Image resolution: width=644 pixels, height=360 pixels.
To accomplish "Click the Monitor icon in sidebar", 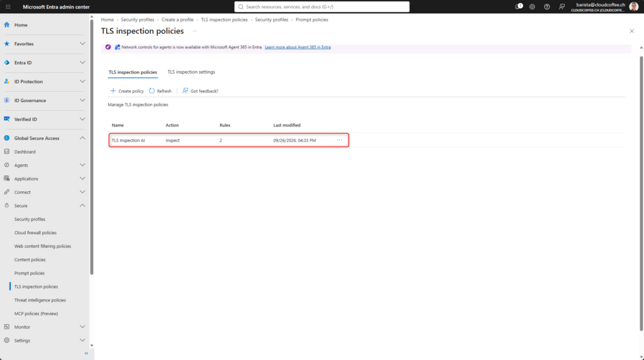I will point(6,327).
